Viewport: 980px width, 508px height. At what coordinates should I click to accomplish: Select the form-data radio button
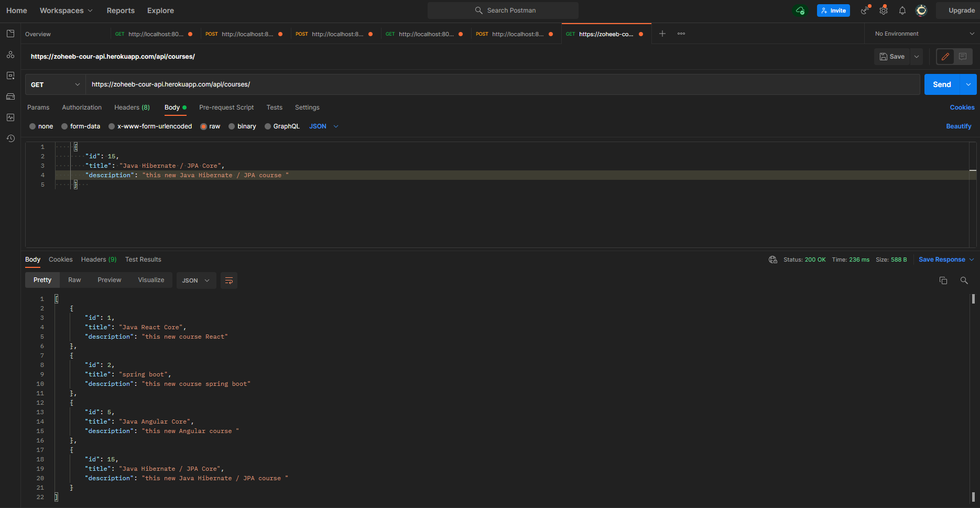click(64, 126)
